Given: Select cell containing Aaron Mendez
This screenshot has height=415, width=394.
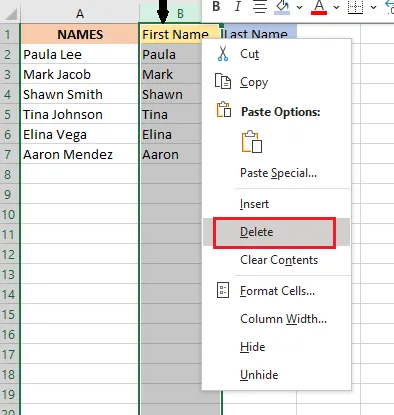Looking at the screenshot, I should click(x=80, y=154).
